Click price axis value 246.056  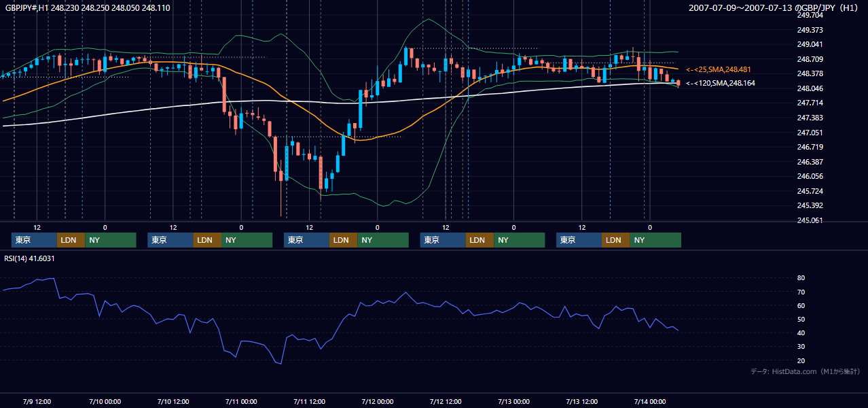[810, 176]
